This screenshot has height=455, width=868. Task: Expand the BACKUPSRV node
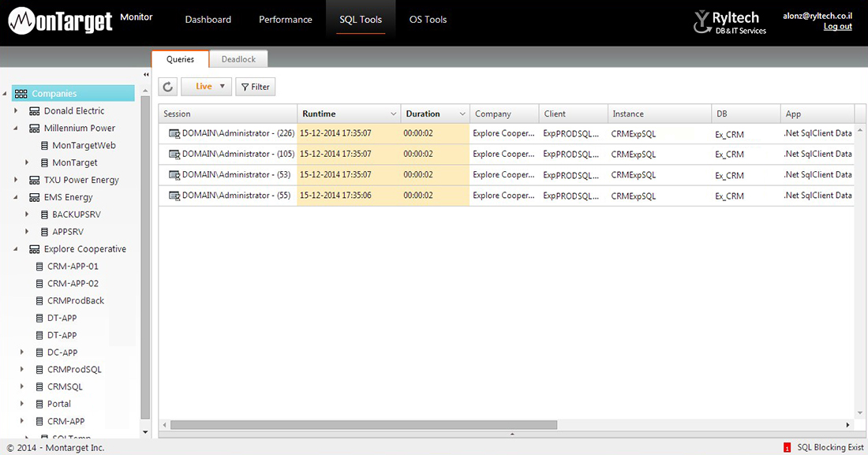tap(27, 214)
